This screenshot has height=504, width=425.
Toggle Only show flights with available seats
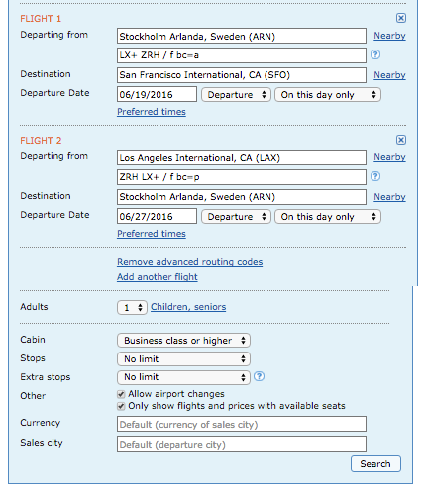coord(121,406)
